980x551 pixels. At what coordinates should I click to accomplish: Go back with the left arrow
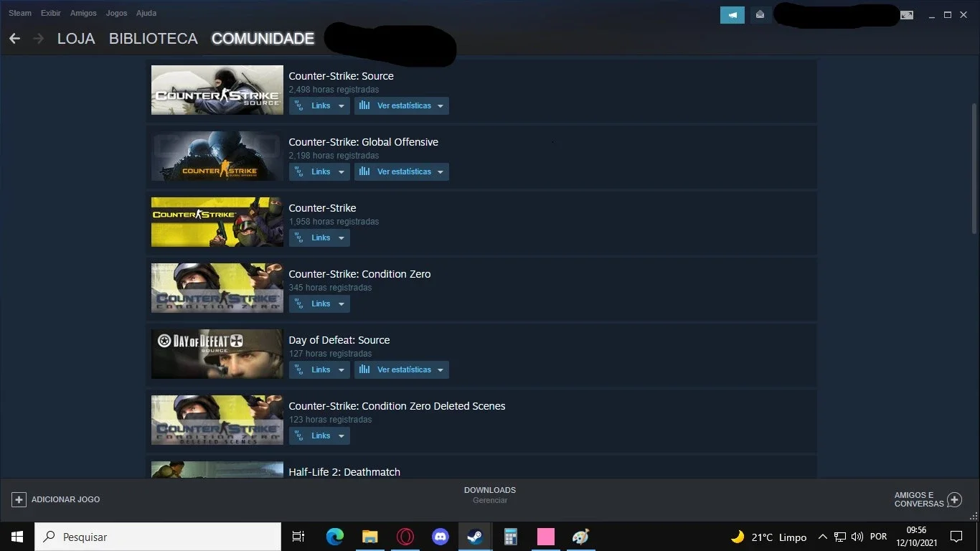[14, 39]
